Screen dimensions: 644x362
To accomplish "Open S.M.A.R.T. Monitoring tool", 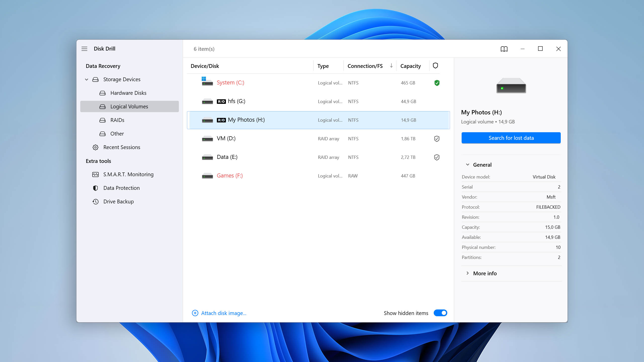I will click(130, 174).
